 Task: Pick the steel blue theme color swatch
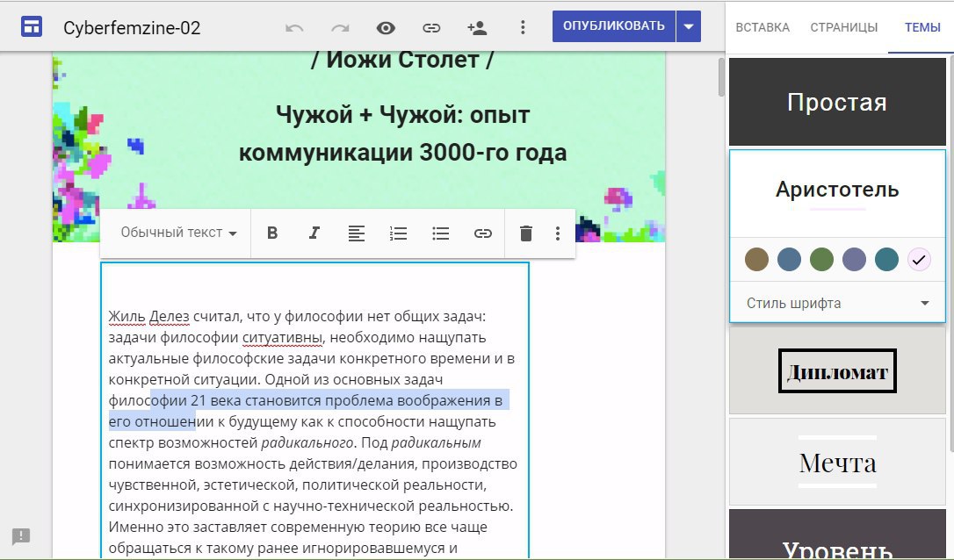[789, 260]
